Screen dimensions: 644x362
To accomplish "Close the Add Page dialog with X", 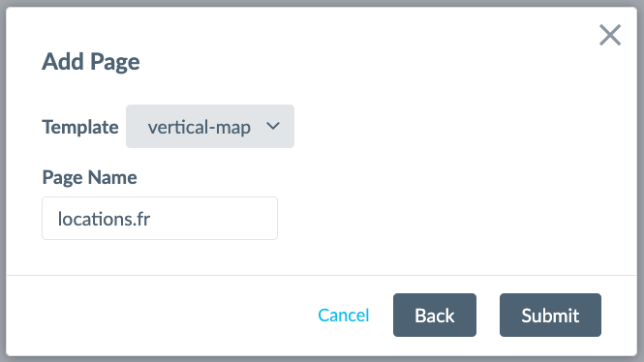I will 610,35.
